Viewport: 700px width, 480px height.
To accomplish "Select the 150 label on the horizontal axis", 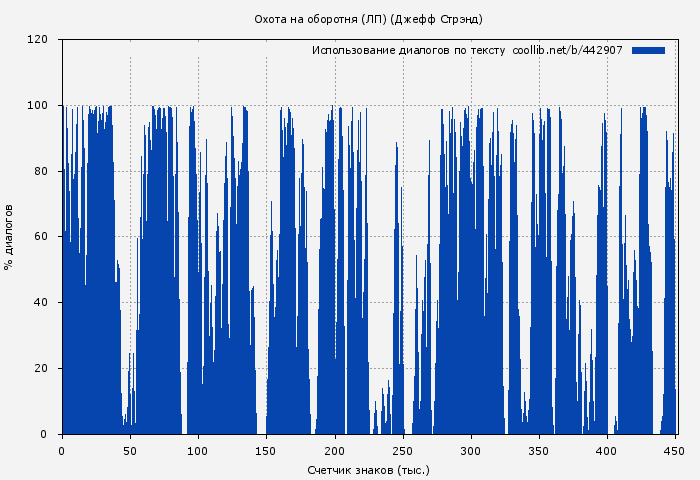I will 266,450.
